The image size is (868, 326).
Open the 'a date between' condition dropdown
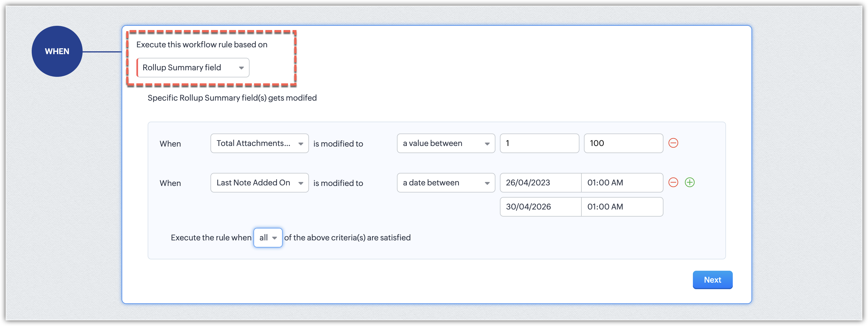point(445,183)
